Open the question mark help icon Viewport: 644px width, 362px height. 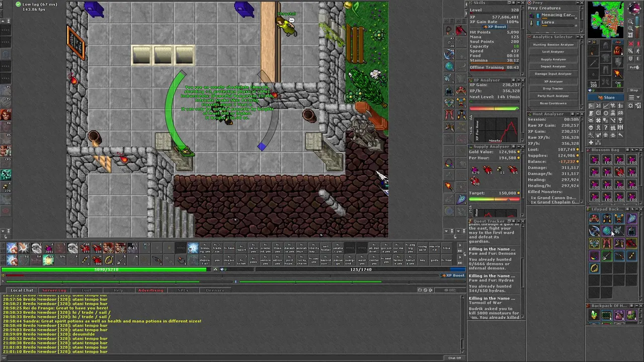[605, 127]
